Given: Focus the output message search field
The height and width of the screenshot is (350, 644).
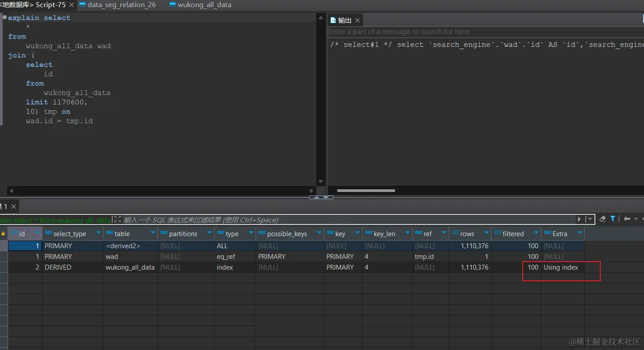Looking at the screenshot, I should (486, 32).
